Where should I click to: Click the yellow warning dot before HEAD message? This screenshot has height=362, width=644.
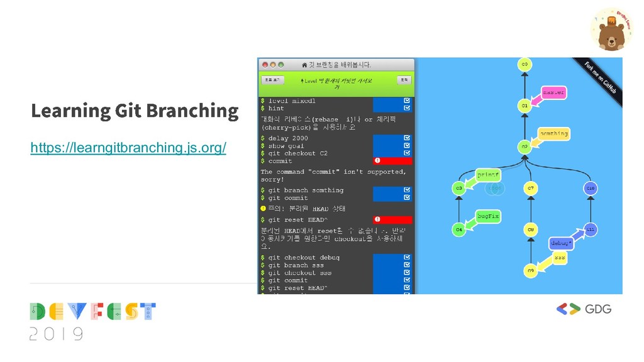point(264,209)
